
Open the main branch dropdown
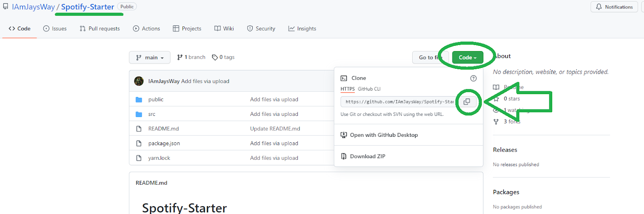tap(150, 58)
